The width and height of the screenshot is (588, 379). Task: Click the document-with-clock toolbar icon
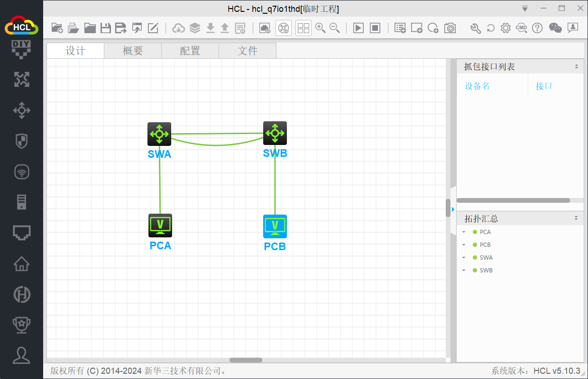tap(240, 28)
